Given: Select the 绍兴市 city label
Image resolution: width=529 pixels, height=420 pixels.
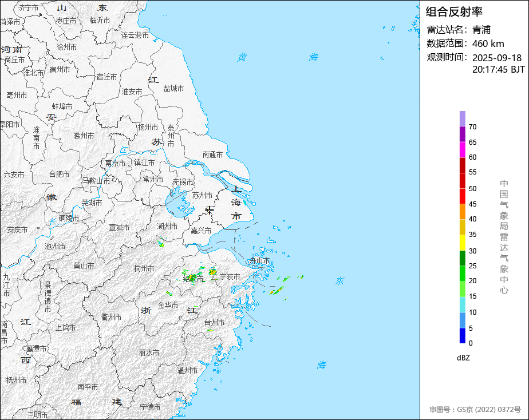Looking at the screenshot, I should pyautogui.click(x=194, y=279).
